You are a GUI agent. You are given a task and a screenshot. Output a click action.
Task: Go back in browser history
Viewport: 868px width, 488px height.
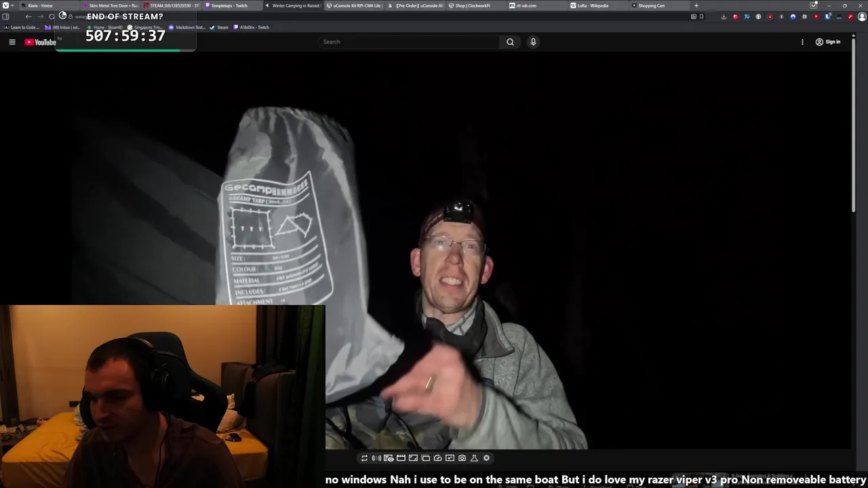click(x=28, y=16)
